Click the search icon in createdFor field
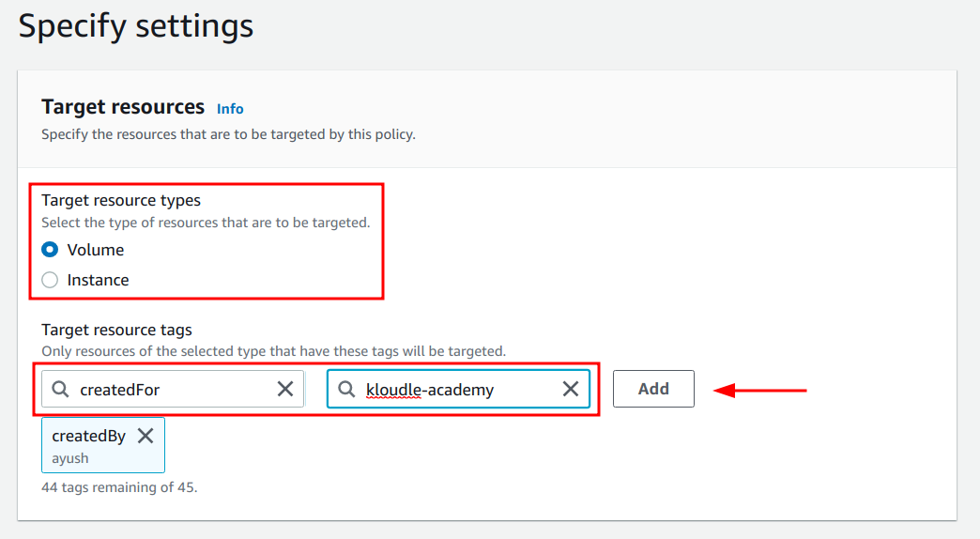 61,389
